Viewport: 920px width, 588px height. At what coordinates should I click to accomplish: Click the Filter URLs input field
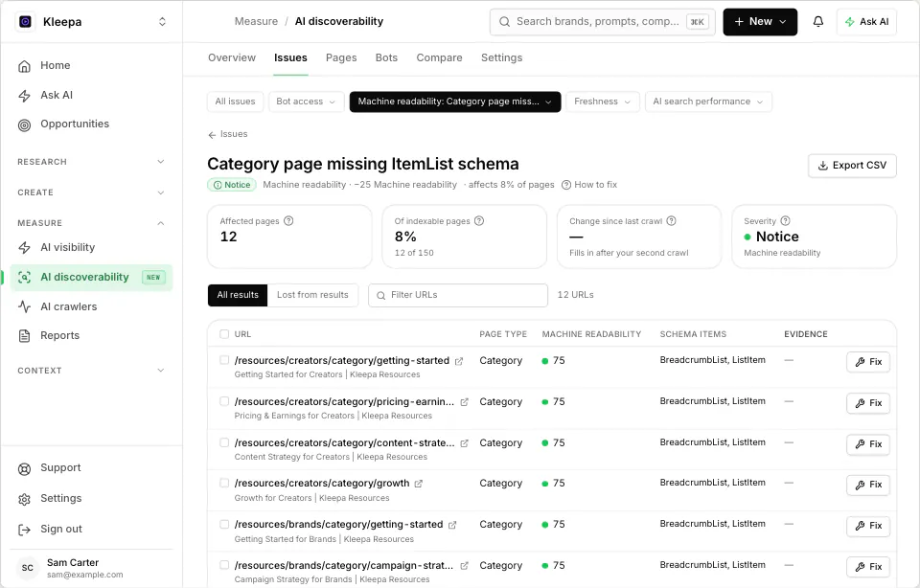[x=458, y=296]
